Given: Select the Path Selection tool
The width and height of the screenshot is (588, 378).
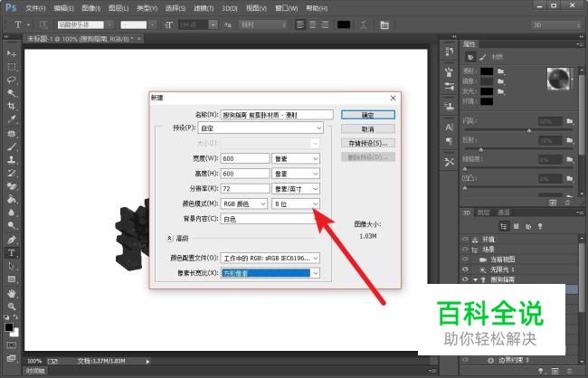Looking at the screenshot, I should [x=11, y=266].
